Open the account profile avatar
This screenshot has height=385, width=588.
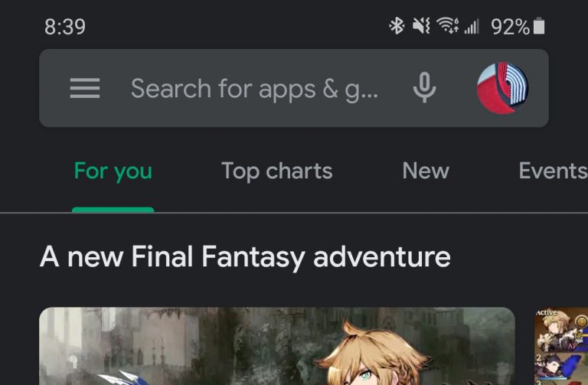(502, 88)
